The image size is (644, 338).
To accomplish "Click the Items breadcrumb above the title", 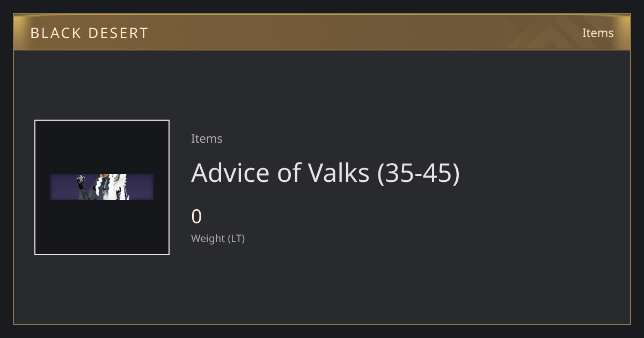I will click(x=207, y=138).
